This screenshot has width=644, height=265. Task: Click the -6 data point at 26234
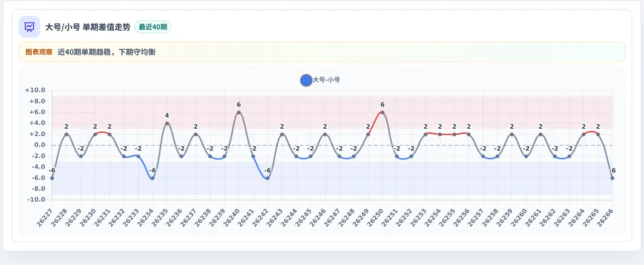(152, 178)
